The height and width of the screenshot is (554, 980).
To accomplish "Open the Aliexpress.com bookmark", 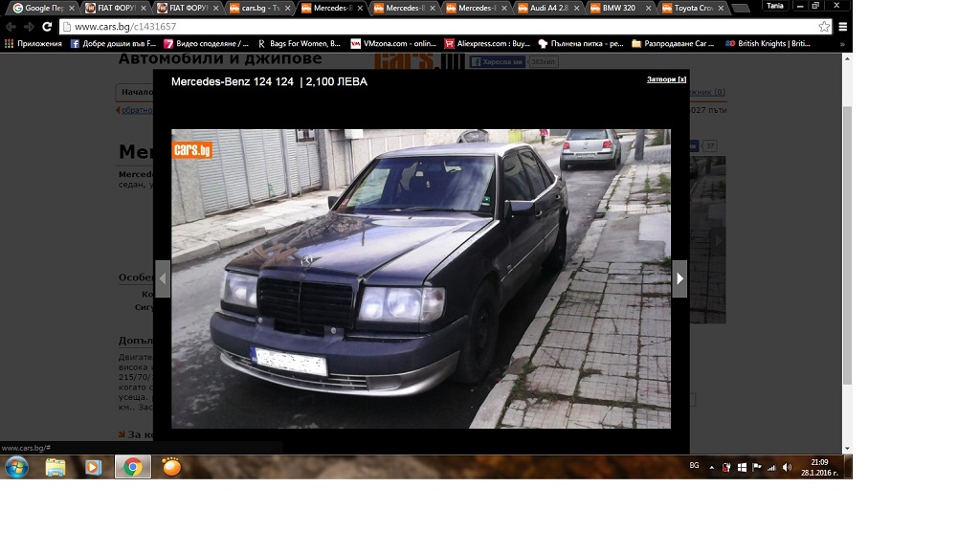I will pos(486,44).
